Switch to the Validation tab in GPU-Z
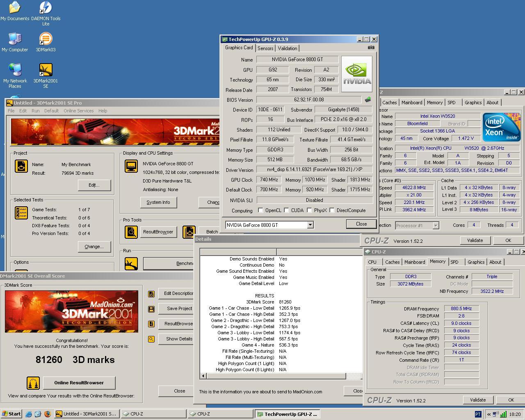This screenshot has height=420, width=525. (288, 48)
